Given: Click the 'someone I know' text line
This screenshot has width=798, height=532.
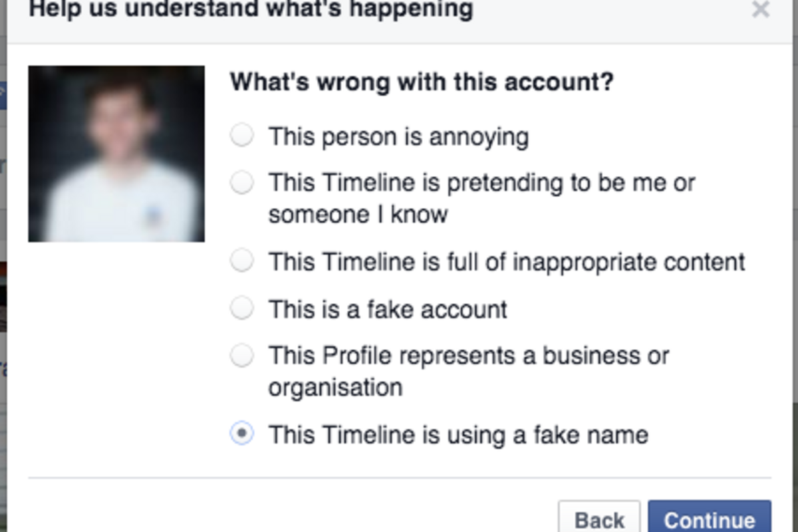Looking at the screenshot, I should 358,214.
